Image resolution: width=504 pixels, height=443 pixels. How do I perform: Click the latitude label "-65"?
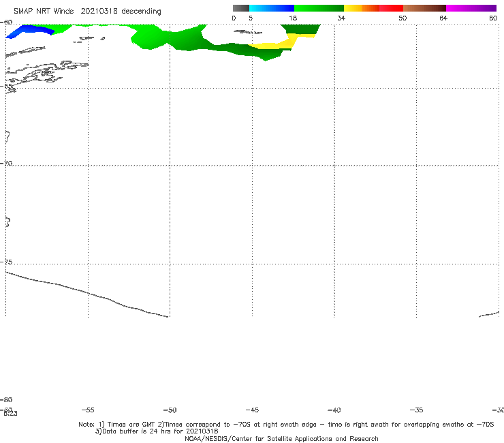tap(6, 86)
